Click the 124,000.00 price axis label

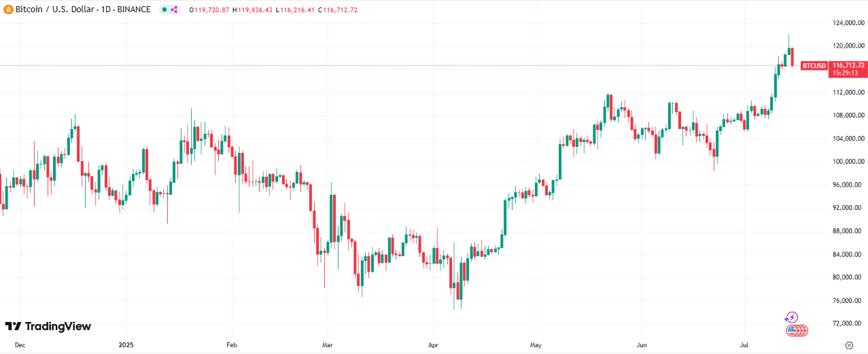pos(848,23)
